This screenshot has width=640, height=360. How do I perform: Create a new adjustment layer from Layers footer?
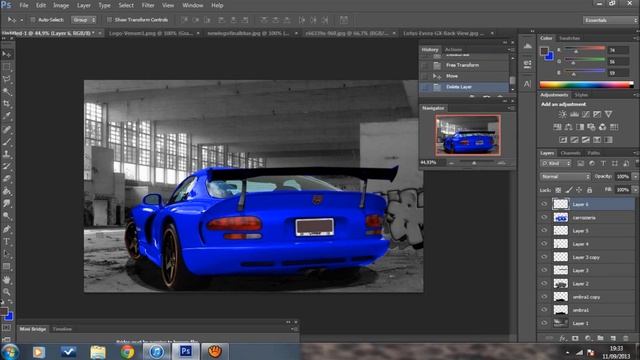tap(588, 338)
